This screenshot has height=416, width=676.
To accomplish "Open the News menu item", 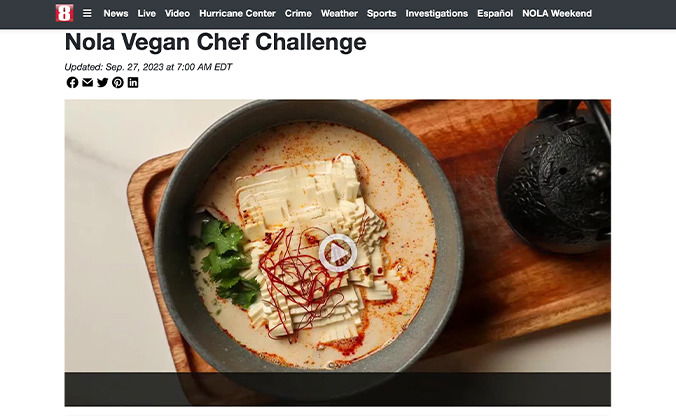I will 116,13.
